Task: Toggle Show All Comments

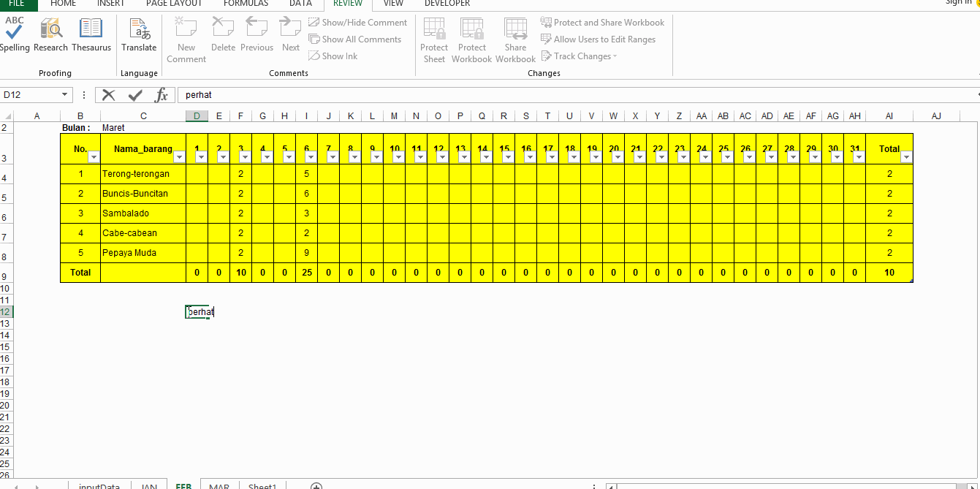Action: coord(356,39)
